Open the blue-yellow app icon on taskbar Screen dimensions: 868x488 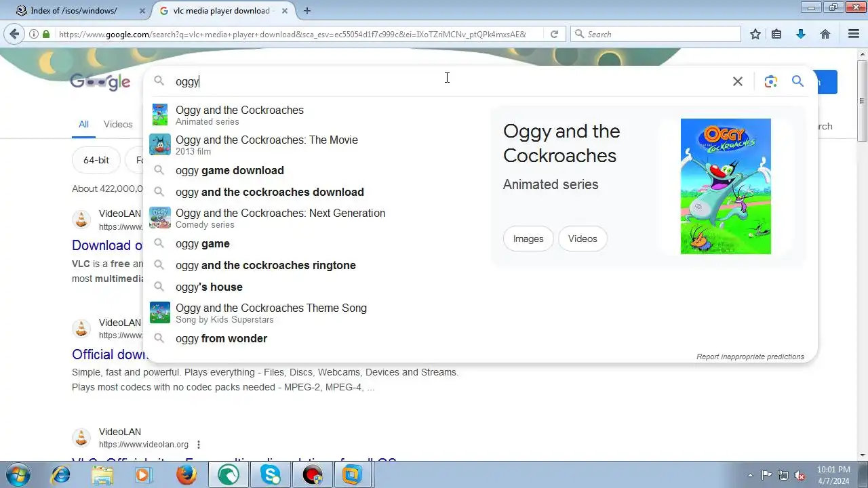click(x=353, y=475)
